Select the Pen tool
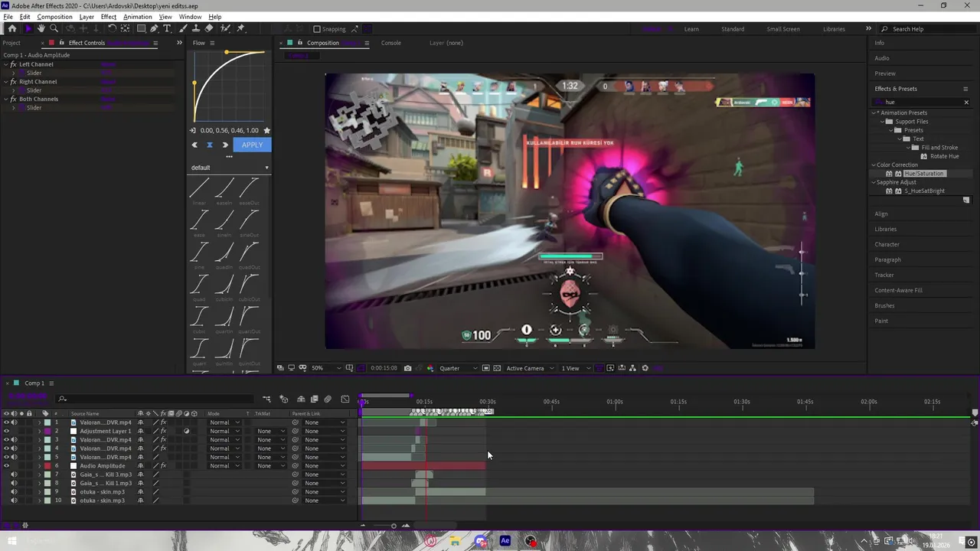This screenshot has width=980, height=551. tap(155, 28)
